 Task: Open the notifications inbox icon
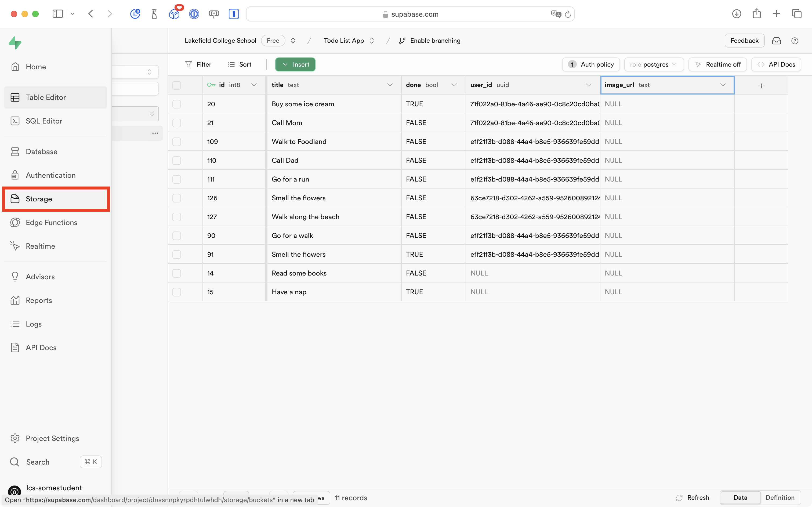tap(777, 41)
